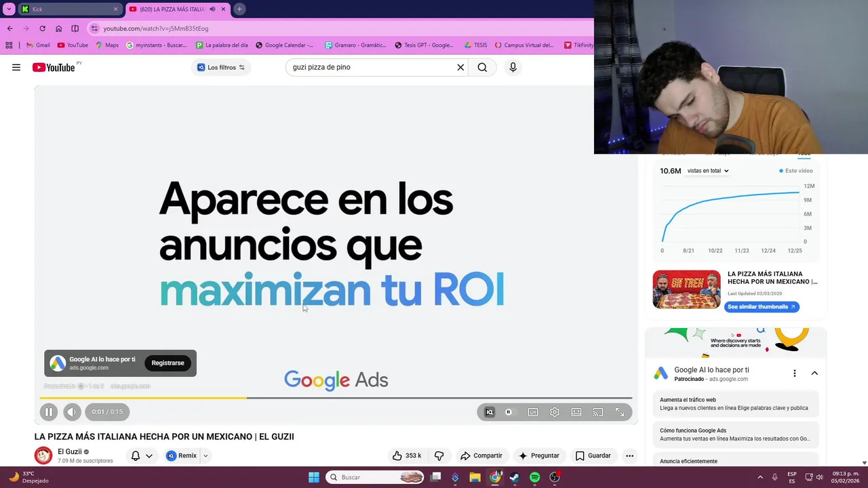Open Spotify from the taskbar
Viewport: 868px width, 488px height.
click(x=534, y=477)
